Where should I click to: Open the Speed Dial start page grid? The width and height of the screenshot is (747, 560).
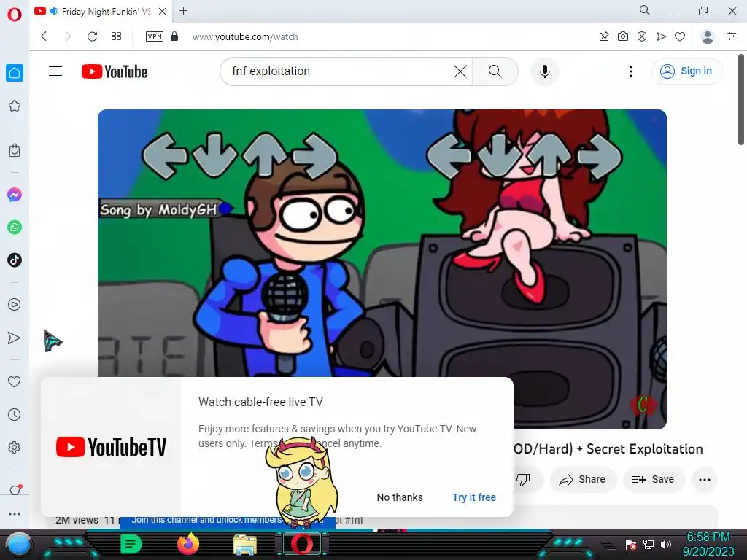pyautogui.click(x=116, y=36)
